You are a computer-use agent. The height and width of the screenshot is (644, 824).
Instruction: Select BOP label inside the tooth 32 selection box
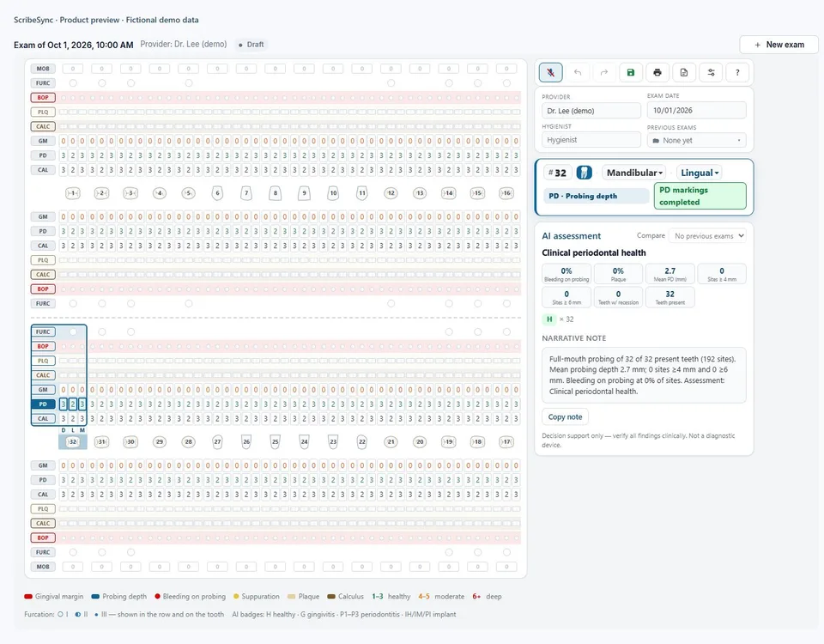(43, 346)
